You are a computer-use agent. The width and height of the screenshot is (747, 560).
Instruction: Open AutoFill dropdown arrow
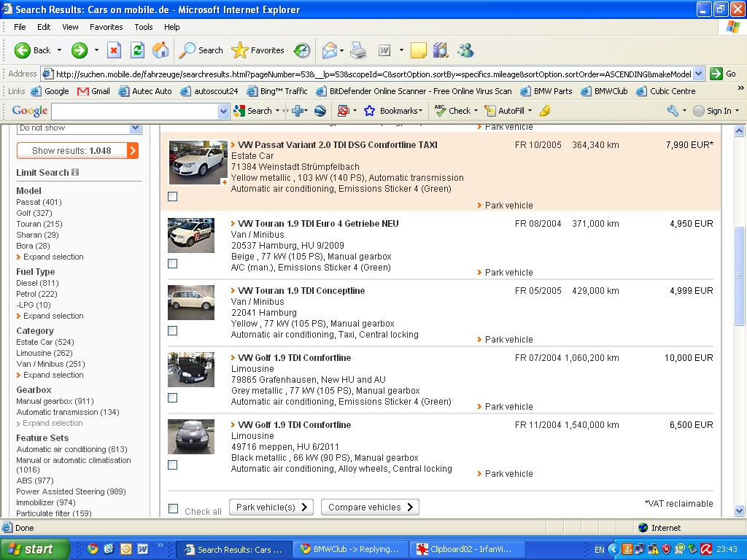530,111
